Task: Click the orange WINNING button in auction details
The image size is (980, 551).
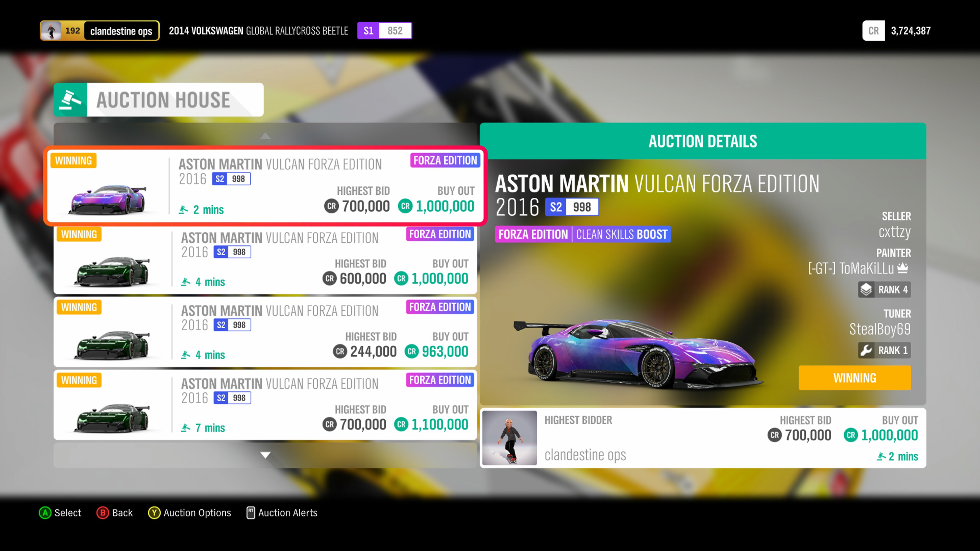Action: pyautogui.click(x=854, y=378)
